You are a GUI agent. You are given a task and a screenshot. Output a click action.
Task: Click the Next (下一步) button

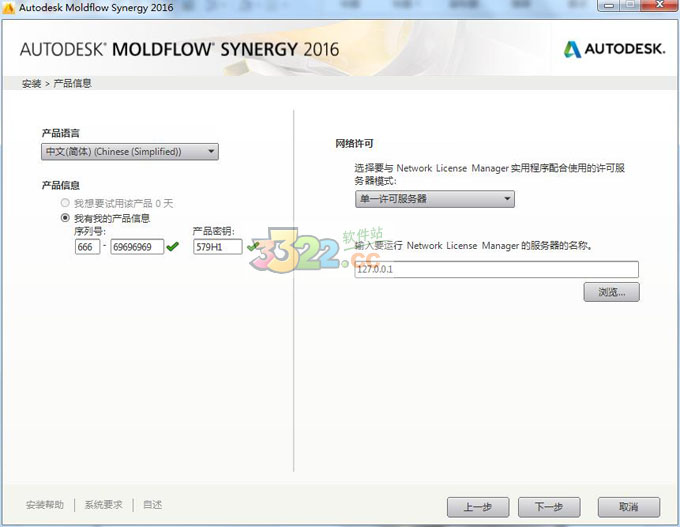tap(549, 507)
